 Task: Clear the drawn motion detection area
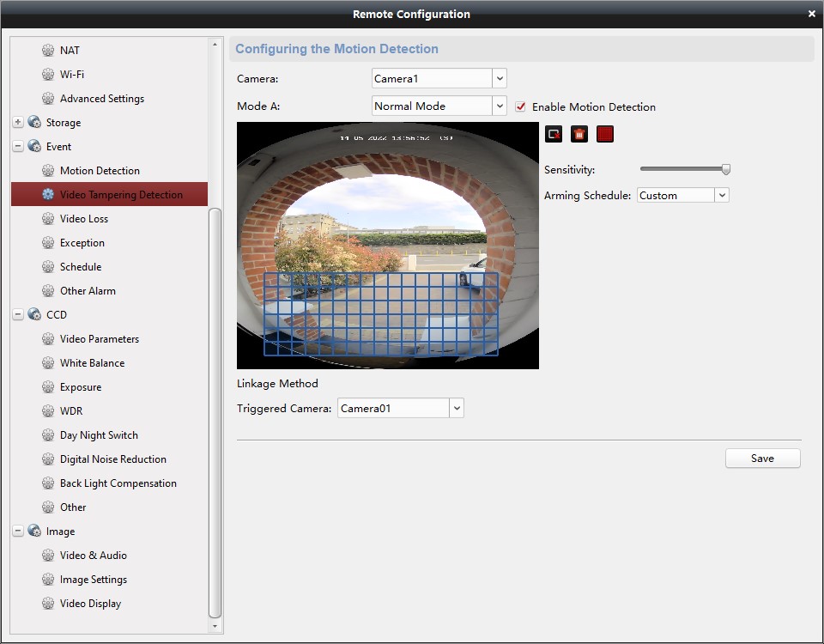[x=554, y=133]
